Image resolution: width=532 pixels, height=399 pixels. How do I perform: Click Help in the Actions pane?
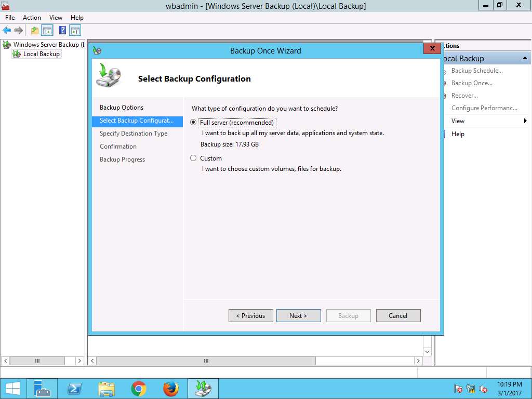[x=458, y=134]
